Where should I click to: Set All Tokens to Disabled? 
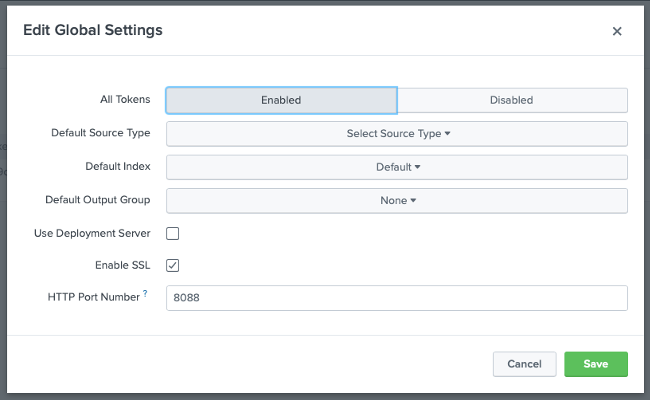point(511,100)
